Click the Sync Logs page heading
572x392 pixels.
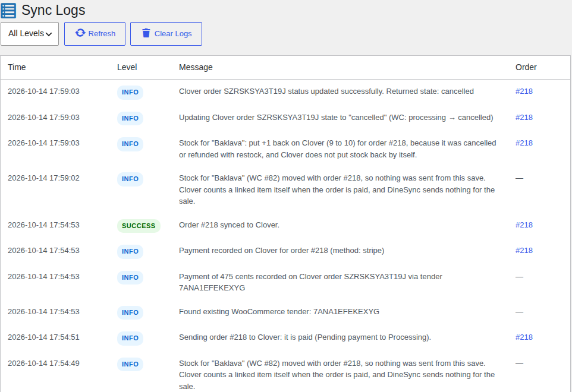pyautogui.click(x=54, y=10)
